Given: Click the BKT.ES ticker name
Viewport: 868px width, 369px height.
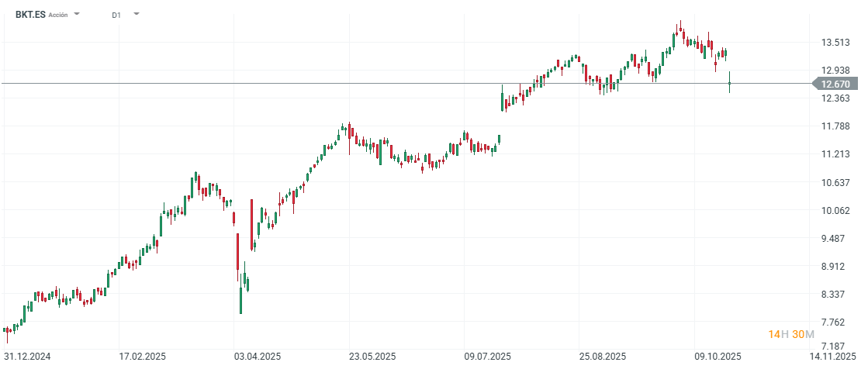Looking at the screenshot, I should pos(30,14).
